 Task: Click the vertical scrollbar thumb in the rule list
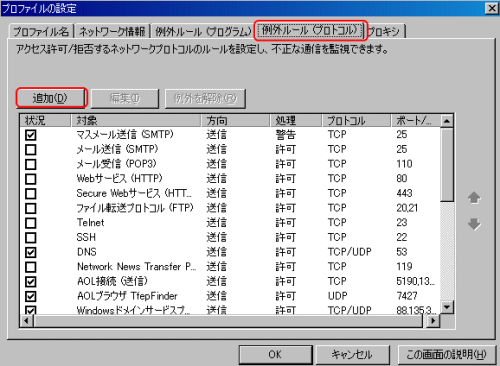tap(447, 164)
